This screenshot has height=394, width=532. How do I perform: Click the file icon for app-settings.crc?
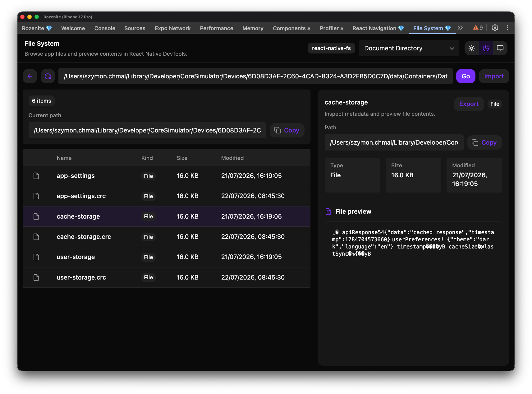36,196
